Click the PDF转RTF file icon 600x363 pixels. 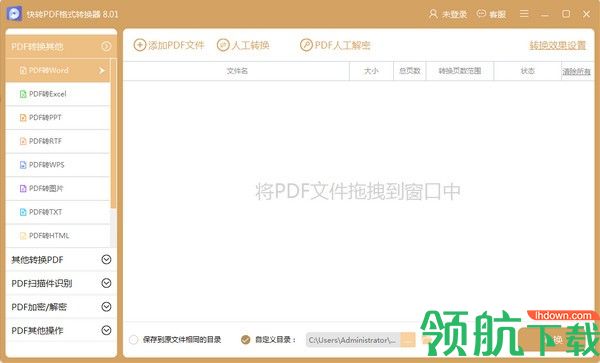(23, 141)
